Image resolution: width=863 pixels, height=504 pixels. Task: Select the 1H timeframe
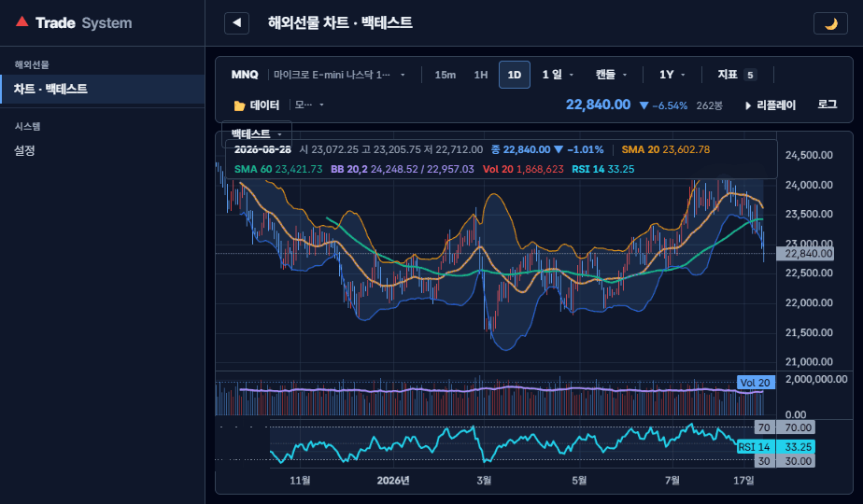coord(480,75)
